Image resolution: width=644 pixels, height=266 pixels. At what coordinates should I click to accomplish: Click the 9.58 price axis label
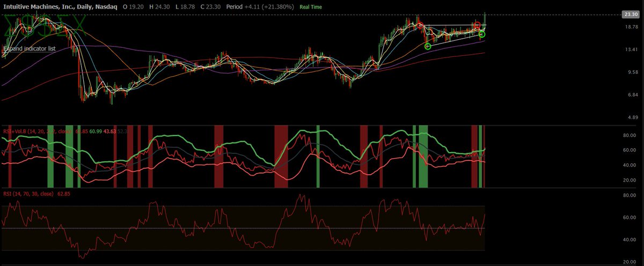click(x=632, y=72)
